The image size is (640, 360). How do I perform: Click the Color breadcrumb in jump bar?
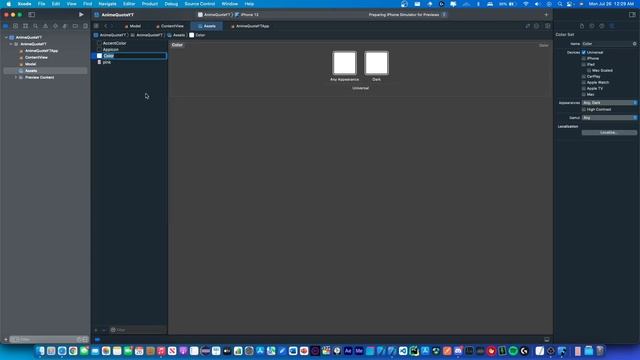pos(197,35)
